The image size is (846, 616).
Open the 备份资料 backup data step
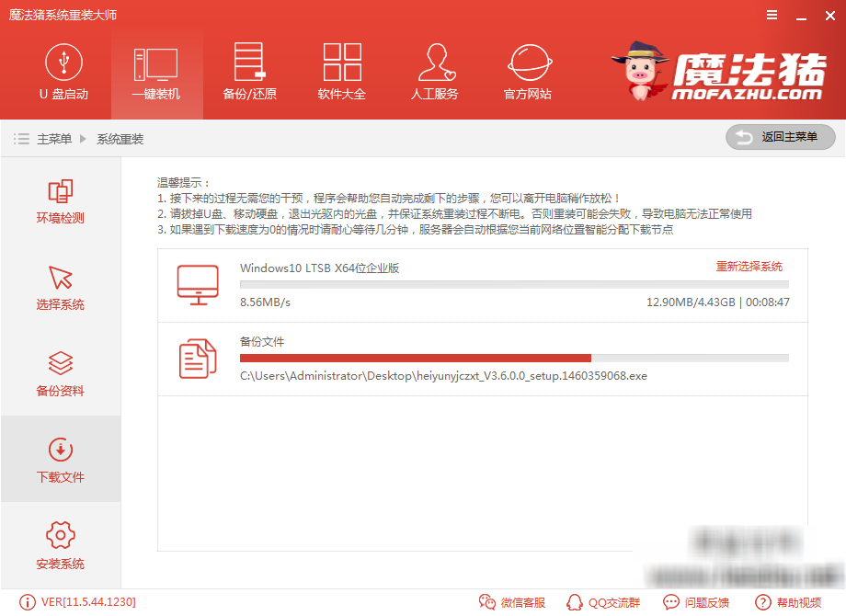pos(59,372)
